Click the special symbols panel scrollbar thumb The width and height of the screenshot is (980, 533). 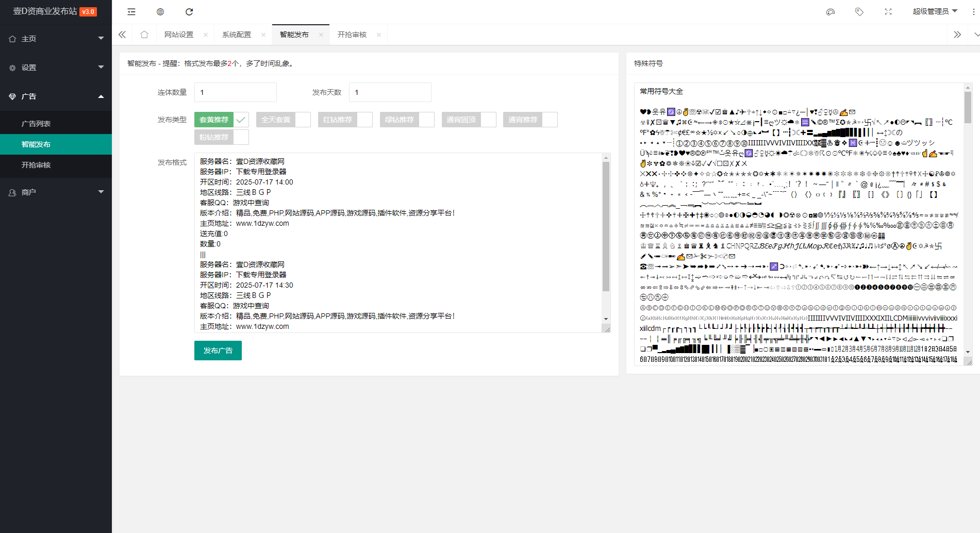(x=968, y=107)
